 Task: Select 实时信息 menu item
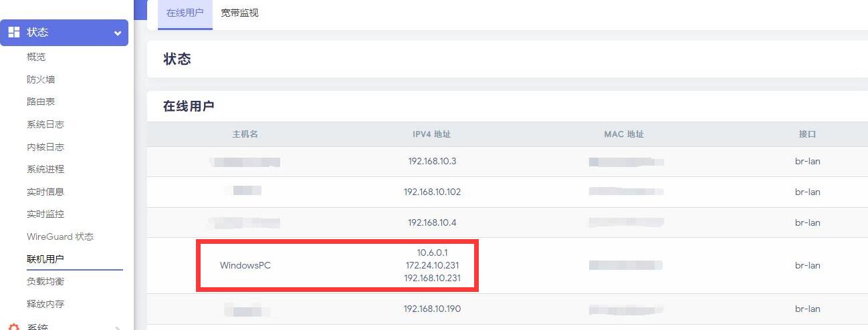45,192
